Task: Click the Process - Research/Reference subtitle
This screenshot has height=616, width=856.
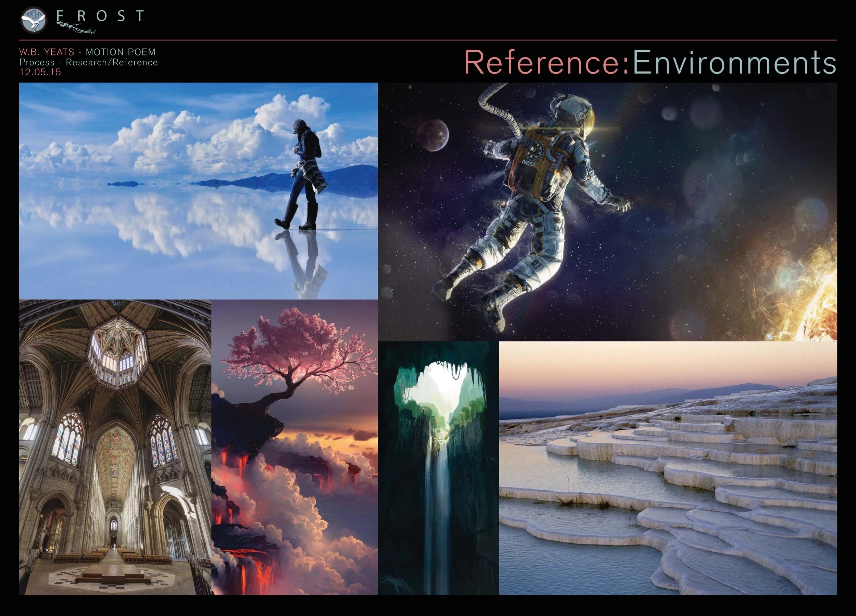Action: point(88,62)
